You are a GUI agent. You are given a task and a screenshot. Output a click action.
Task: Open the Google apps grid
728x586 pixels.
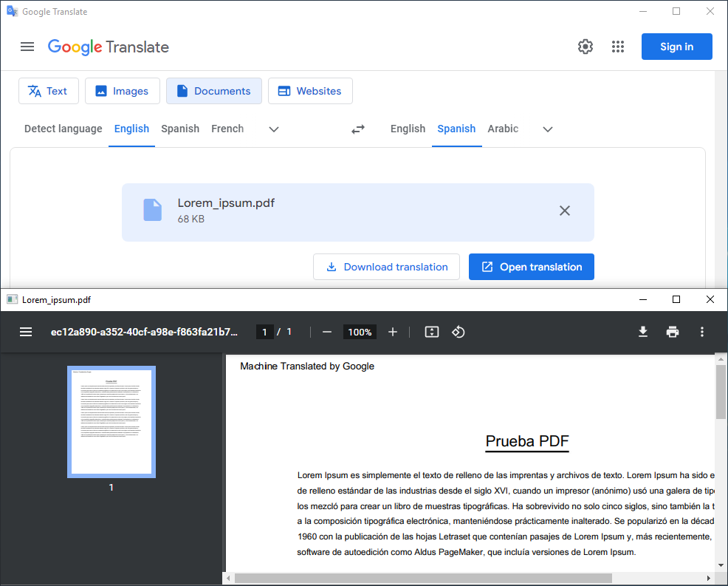coord(618,46)
